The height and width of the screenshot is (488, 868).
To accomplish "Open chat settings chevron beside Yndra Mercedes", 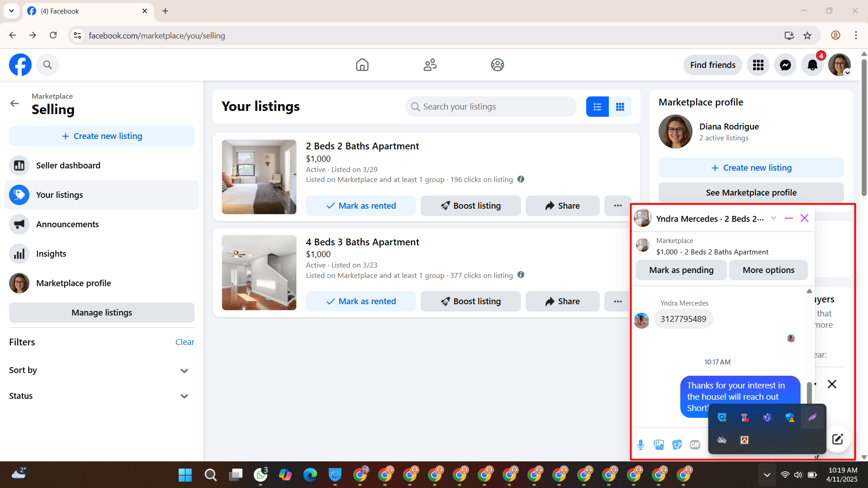I will pyautogui.click(x=773, y=218).
